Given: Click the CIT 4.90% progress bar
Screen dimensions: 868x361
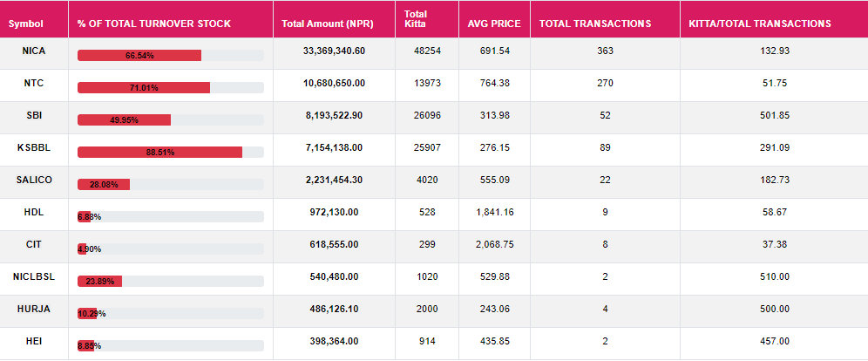Looking at the screenshot, I should coord(171,249).
